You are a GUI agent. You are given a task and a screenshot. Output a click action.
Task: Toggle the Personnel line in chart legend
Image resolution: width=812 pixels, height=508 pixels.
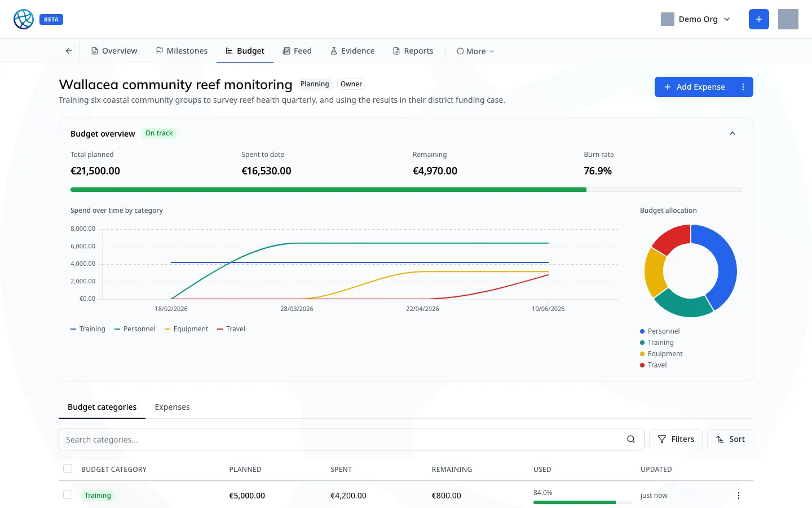135,329
